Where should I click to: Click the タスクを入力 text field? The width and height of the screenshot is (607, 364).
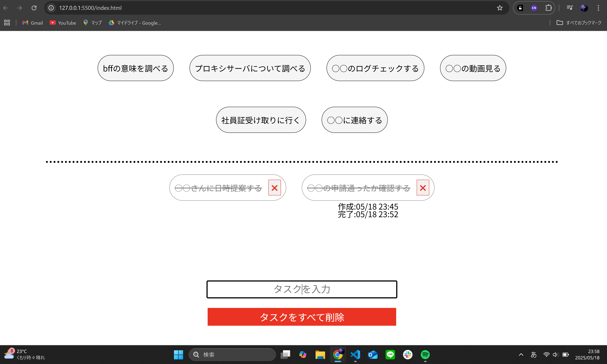pyautogui.click(x=302, y=289)
